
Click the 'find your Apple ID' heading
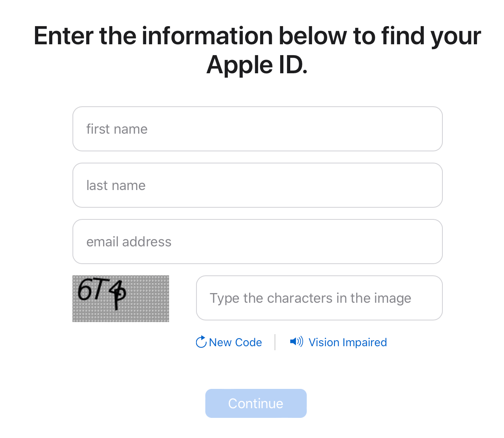coord(257,50)
